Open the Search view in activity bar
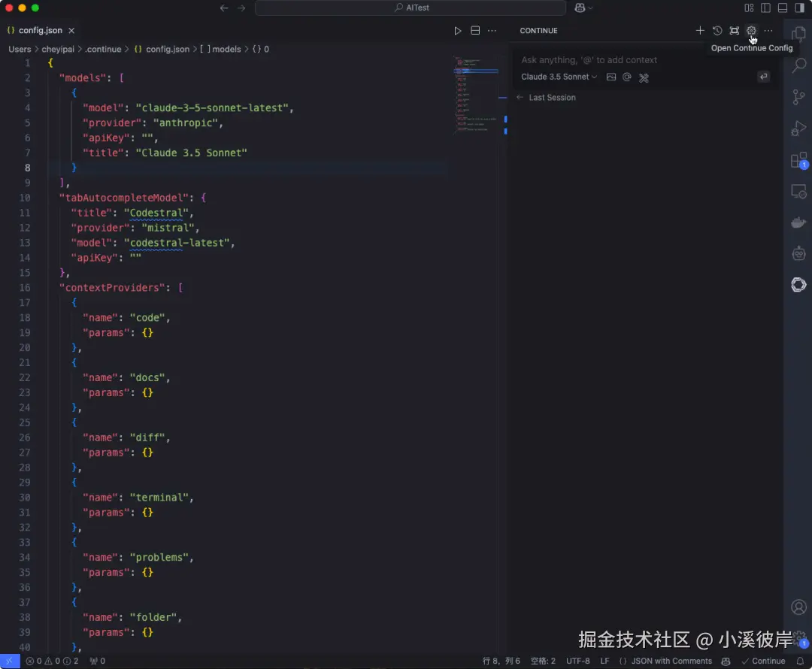The image size is (812, 669). (x=798, y=65)
